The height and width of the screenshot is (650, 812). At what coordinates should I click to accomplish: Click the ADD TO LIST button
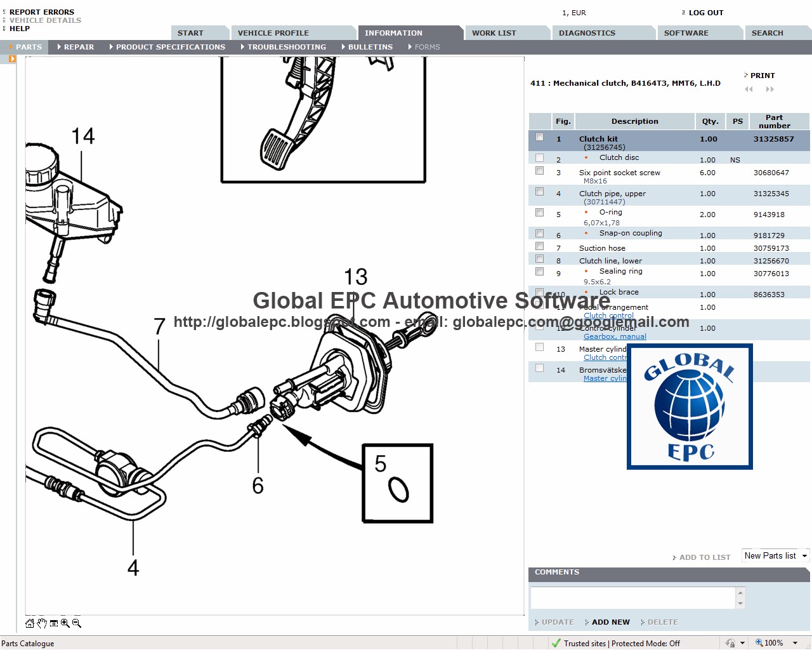pyautogui.click(x=704, y=557)
